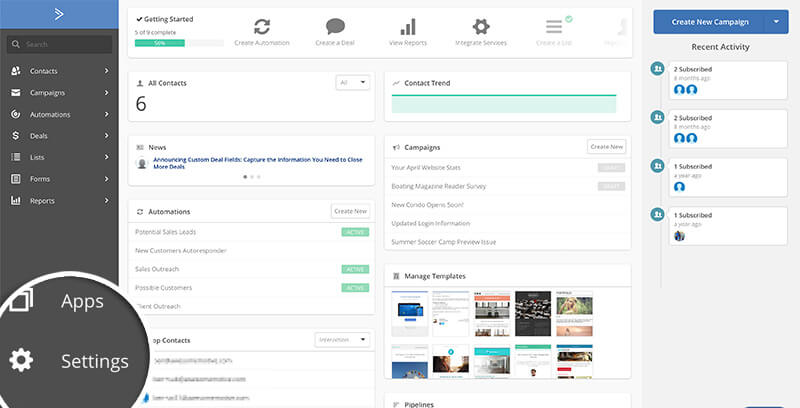This screenshot has width=800, height=408.
Task: Open the Potential Sales Leads automation
Action: (165, 232)
